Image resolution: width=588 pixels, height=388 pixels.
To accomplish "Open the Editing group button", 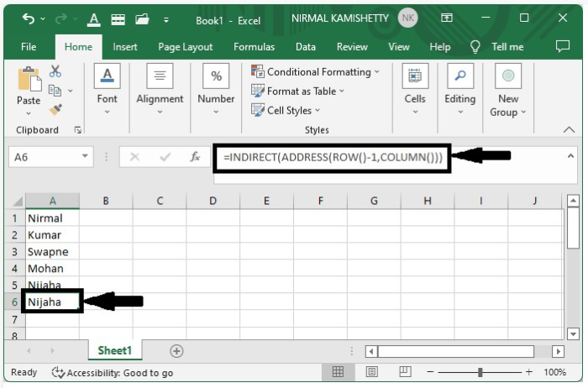I will click(460, 90).
